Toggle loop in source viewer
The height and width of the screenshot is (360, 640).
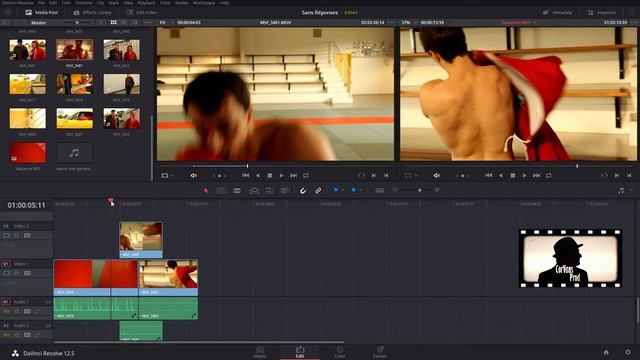(306, 176)
